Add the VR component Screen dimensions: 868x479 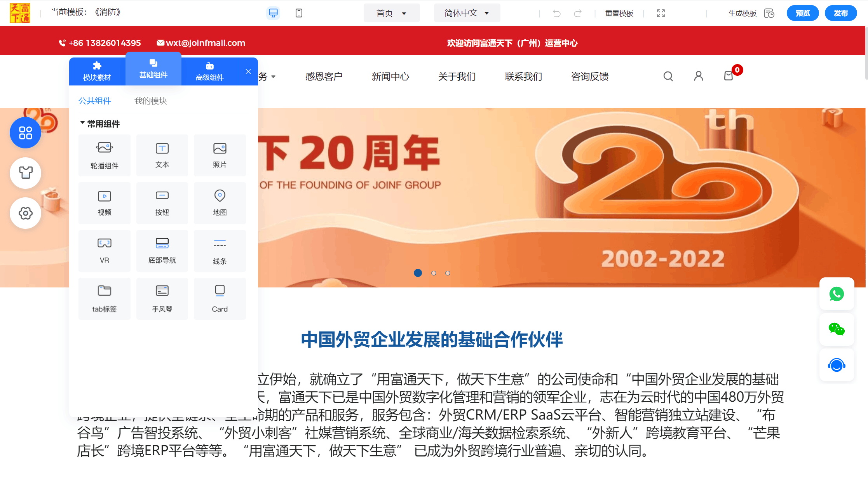tap(105, 251)
